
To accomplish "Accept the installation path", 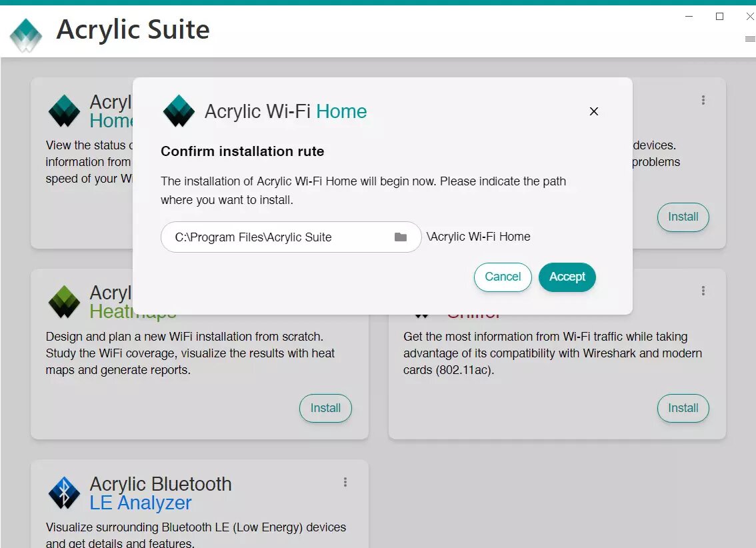I will [x=567, y=277].
